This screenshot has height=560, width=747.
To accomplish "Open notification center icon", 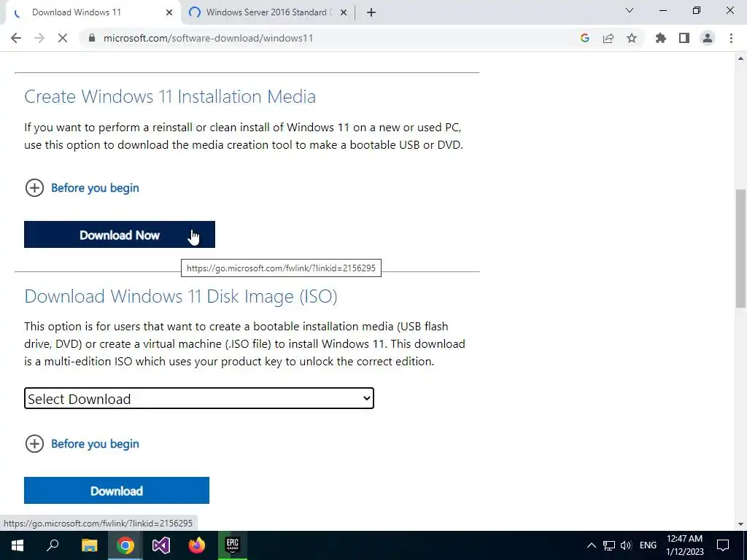I will (723, 545).
